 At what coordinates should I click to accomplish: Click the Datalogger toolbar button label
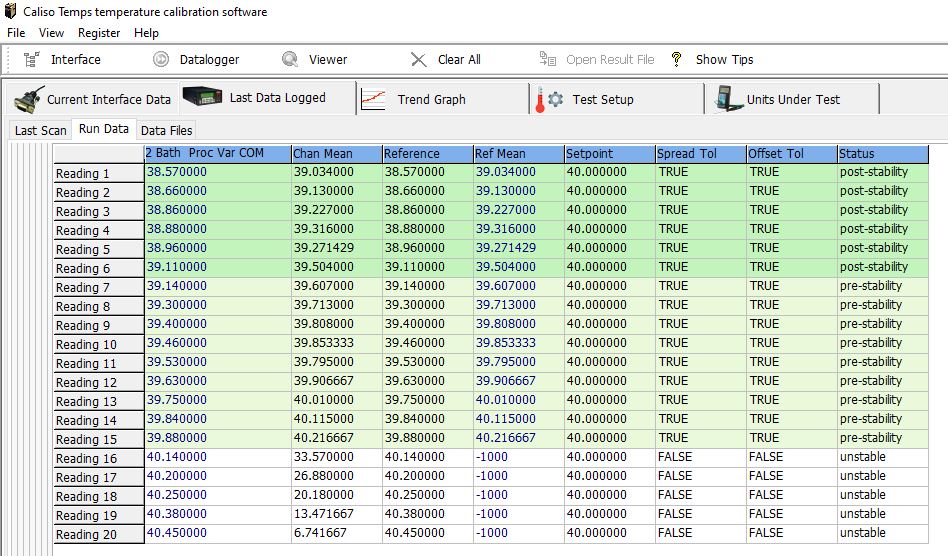tap(209, 59)
